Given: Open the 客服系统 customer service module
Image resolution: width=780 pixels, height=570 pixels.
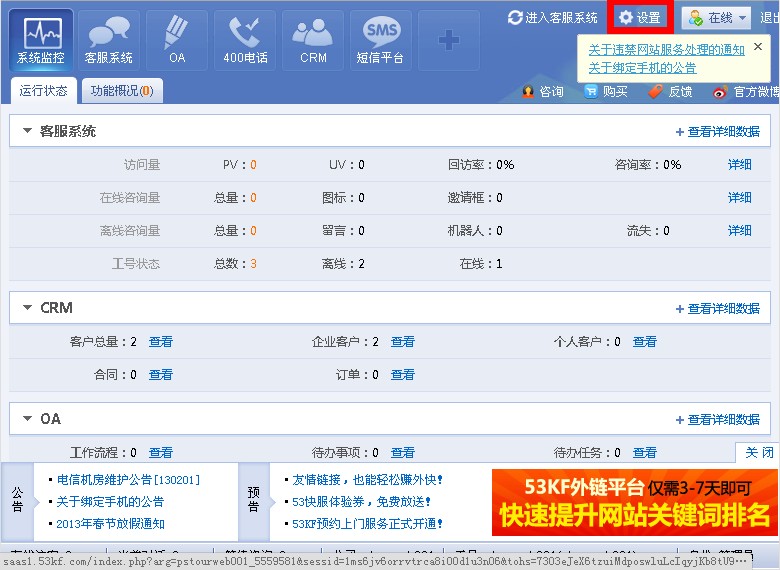Looking at the screenshot, I should pos(108,41).
